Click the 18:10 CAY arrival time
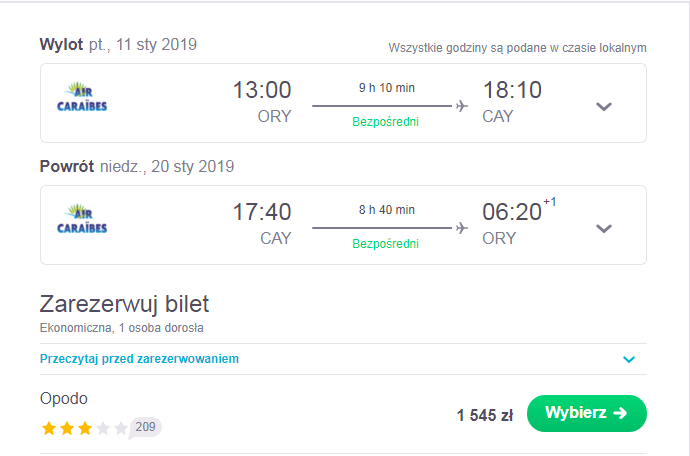Viewport: 690px width, 456px height. pyautogui.click(x=512, y=90)
